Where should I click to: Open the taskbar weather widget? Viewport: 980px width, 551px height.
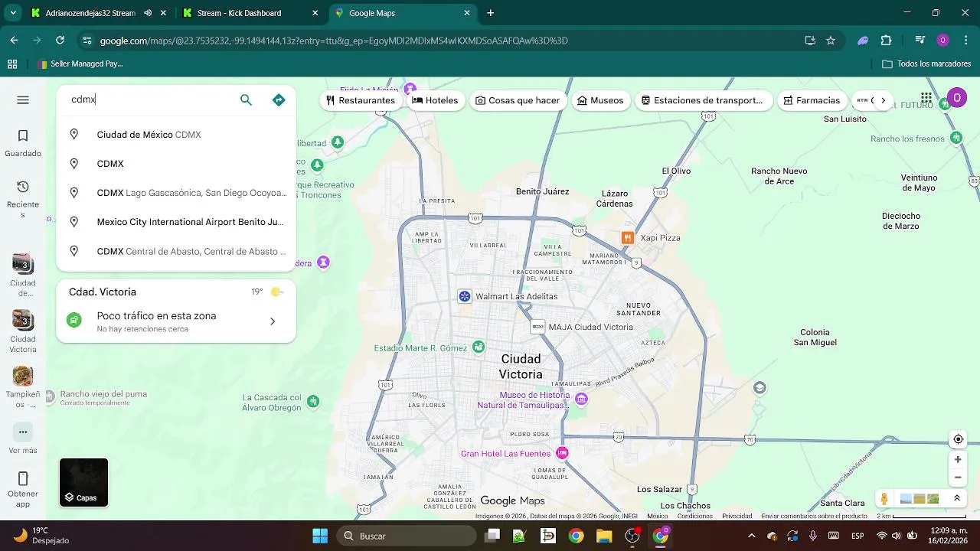pyautogui.click(x=41, y=536)
